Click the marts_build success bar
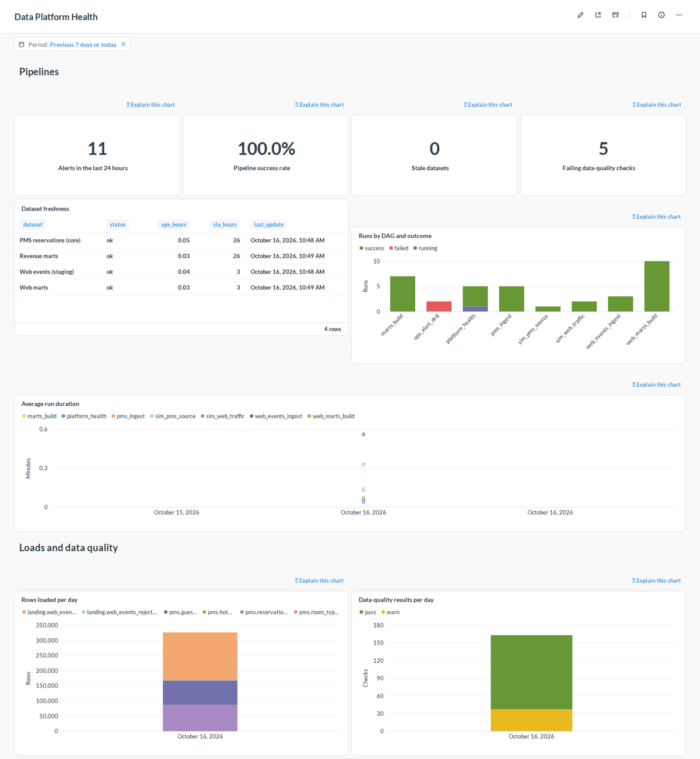700x759 pixels. [x=402, y=294]
